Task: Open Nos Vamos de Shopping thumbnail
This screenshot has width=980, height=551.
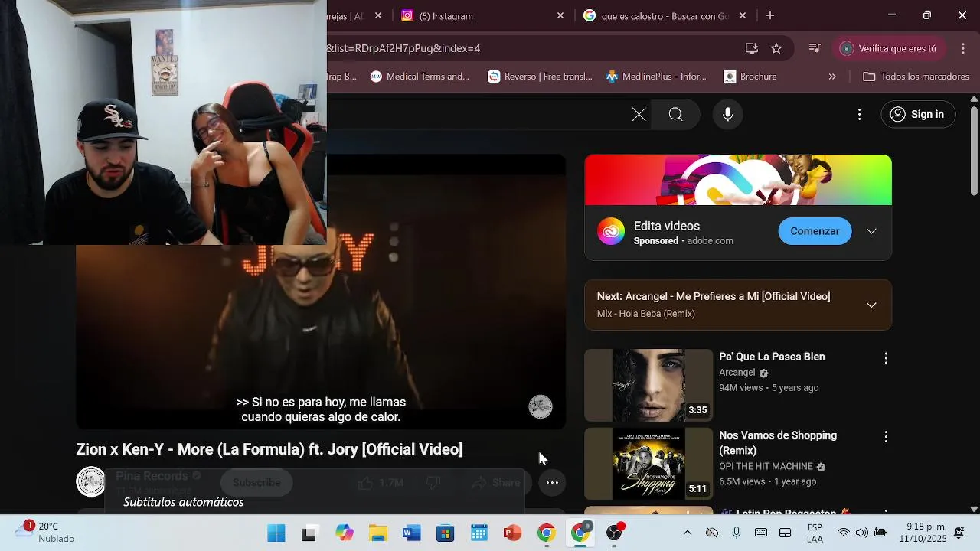Action: point(648,464)
